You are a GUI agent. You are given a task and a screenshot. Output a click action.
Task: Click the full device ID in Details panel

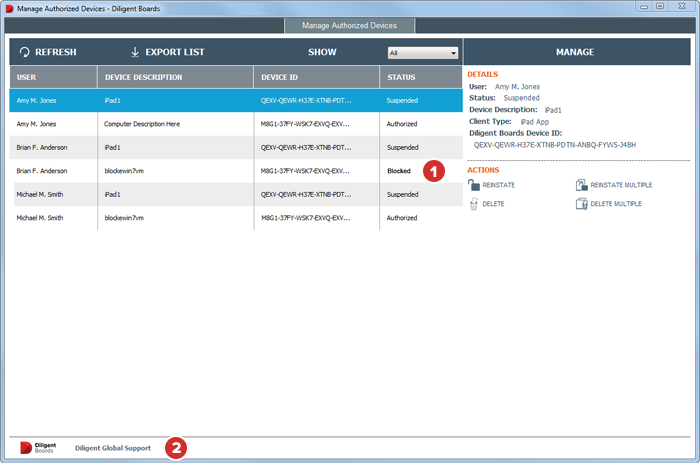pos(555,145)
